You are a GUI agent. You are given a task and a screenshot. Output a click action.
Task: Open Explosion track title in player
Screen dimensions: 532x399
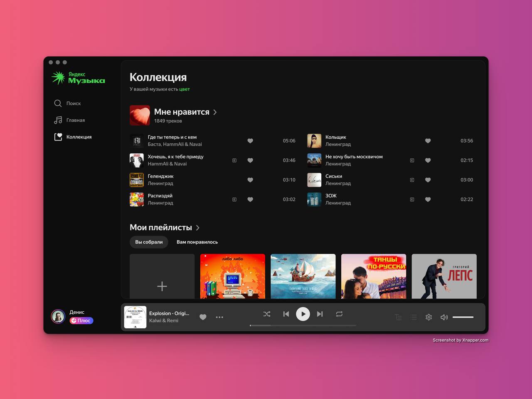click(x=169, y=313)
